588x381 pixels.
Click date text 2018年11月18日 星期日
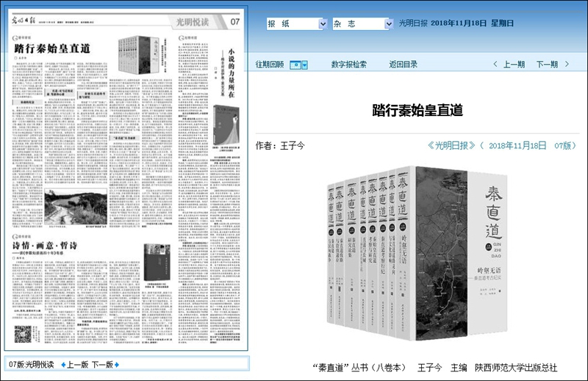point(472,23)
